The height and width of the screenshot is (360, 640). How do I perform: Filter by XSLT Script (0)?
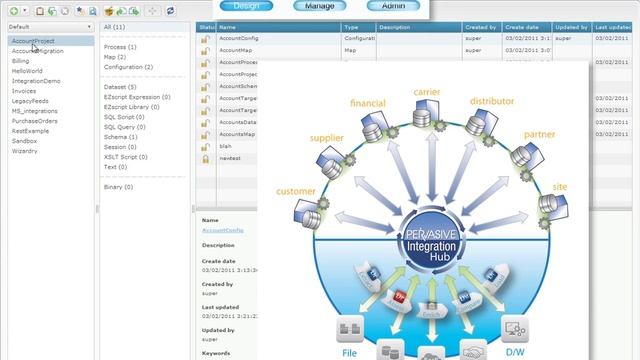tap(125, 157)
